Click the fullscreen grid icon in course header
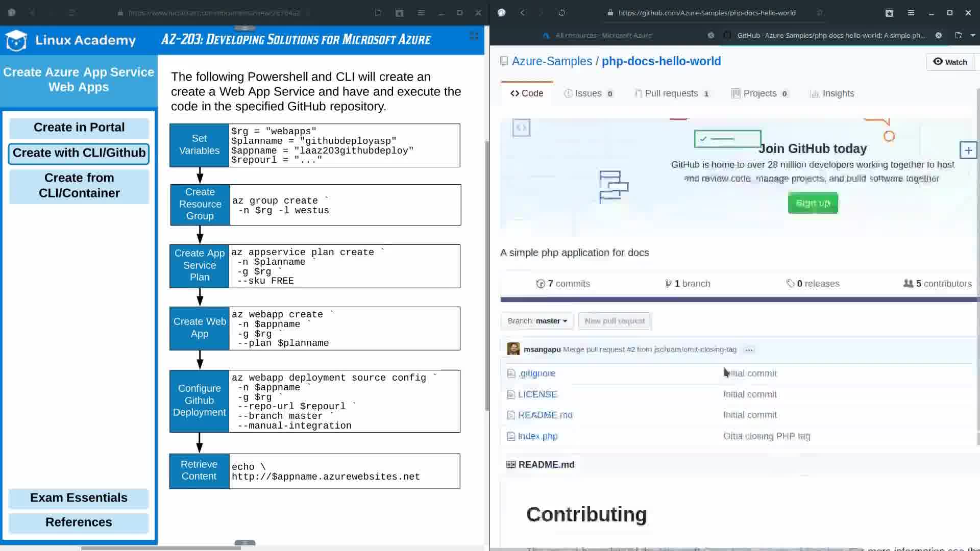This screenshot has width=980, height=551. pos(474,36)
